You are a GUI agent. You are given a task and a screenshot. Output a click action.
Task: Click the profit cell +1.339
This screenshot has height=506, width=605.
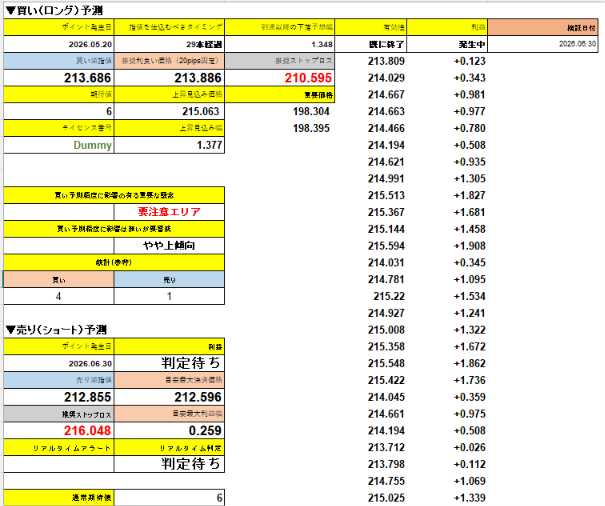click(470, 498)
